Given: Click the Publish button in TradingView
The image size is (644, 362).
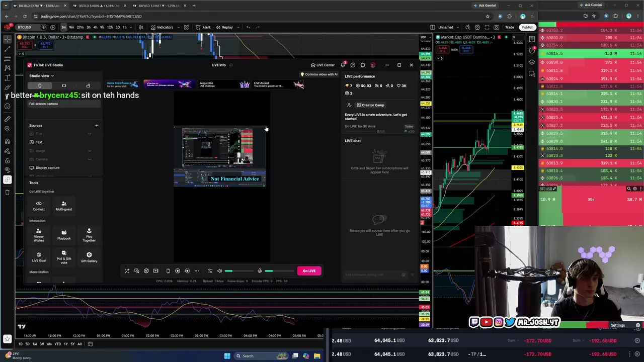Looking at the screenshot, I should point(527,27).
